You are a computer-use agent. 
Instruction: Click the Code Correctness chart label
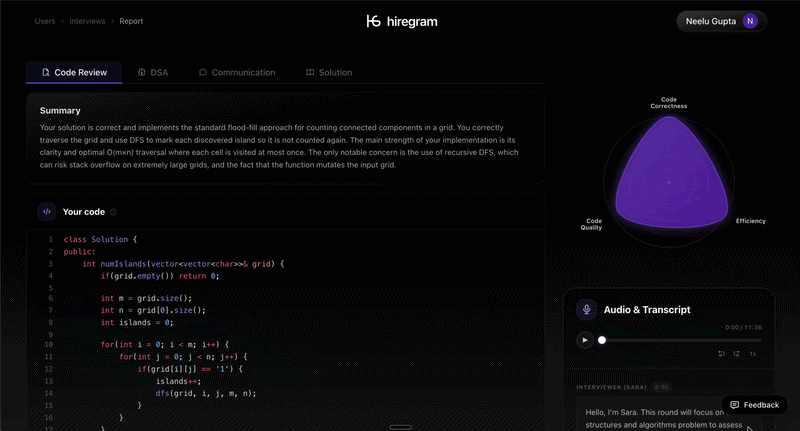click(x=669, y=103)
